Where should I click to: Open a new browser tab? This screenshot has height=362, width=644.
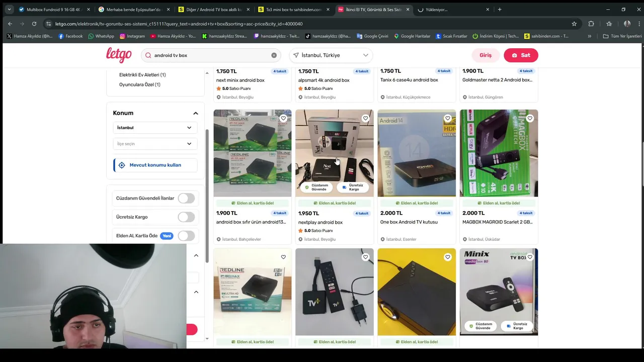tap(500, 9)
